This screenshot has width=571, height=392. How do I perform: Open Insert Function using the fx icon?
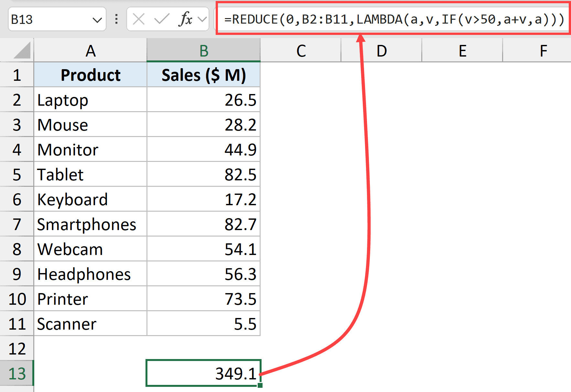(x=185, y=19)
